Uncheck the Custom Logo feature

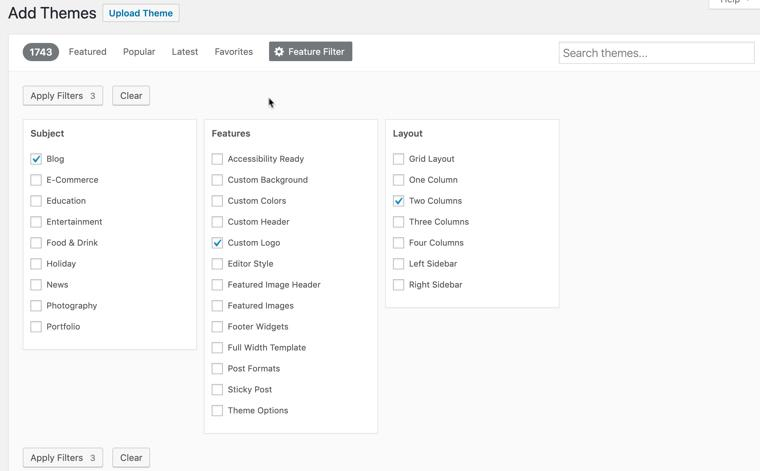[x=217, y=243]
